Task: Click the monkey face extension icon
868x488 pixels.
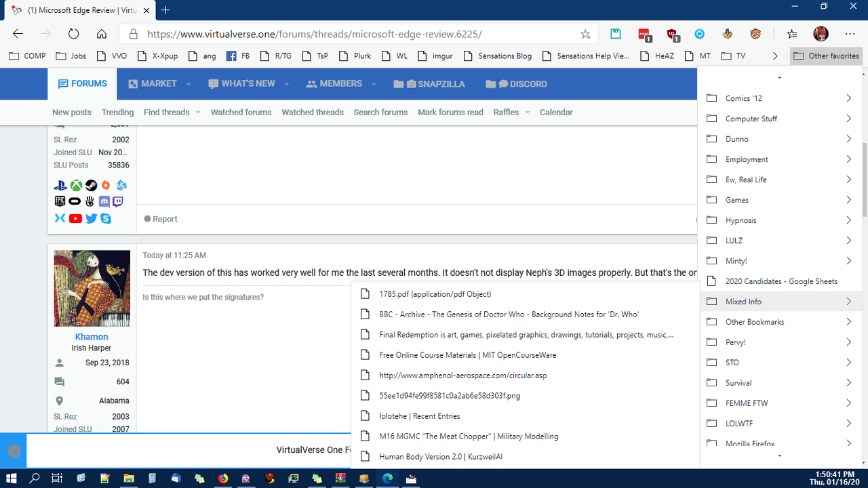Action: pos(755,34)
